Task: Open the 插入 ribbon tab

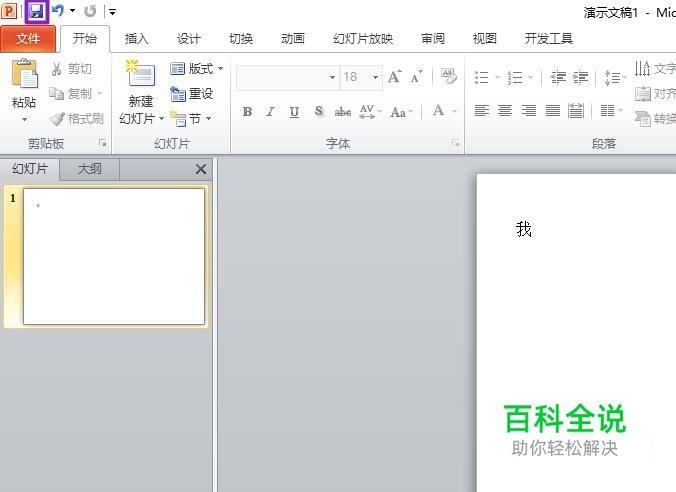Action: point(136,39)
